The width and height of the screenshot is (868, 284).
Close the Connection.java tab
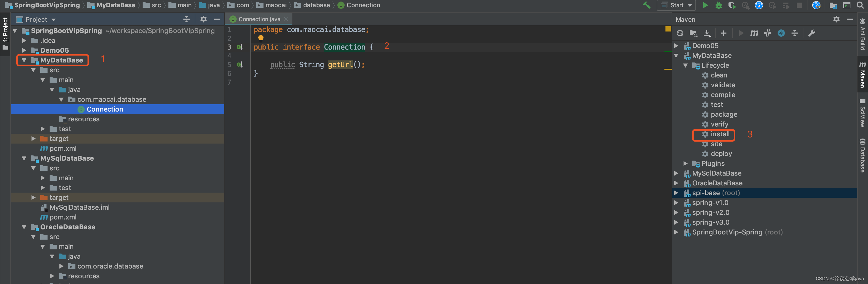[286, 19]
